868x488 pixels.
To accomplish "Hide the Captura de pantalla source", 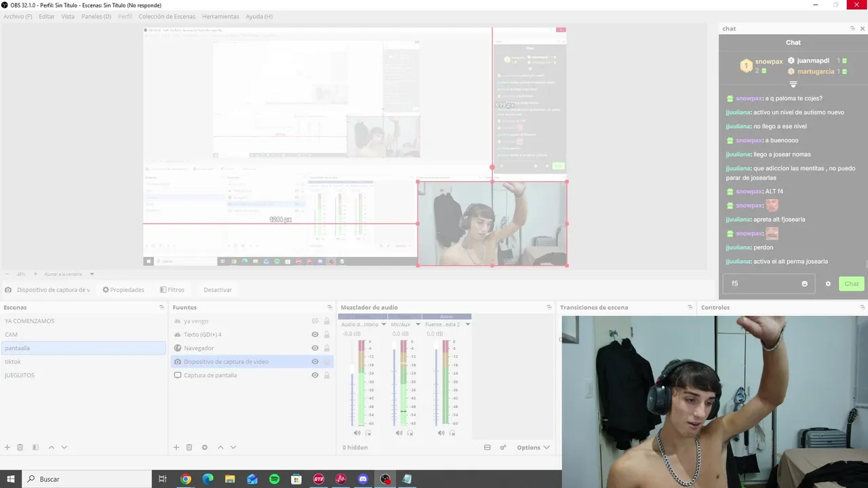I will tap(315, 375).
